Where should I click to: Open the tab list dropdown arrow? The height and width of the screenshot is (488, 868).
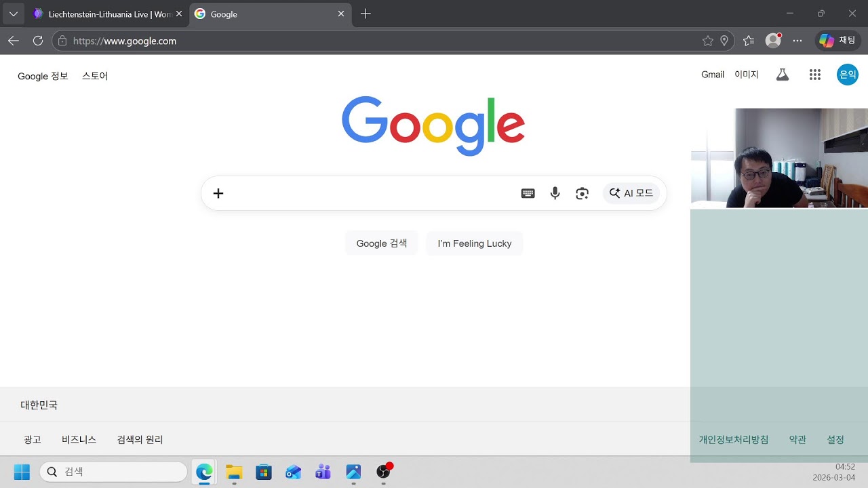tap(13, 14)
